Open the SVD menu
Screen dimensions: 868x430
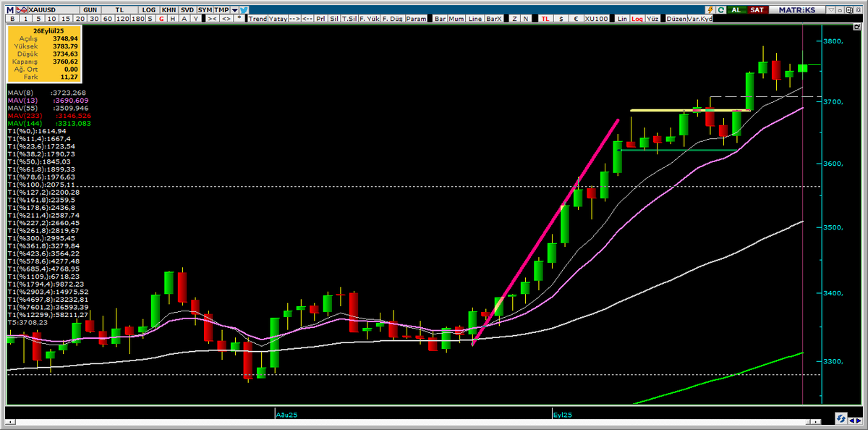click(187, 10)
